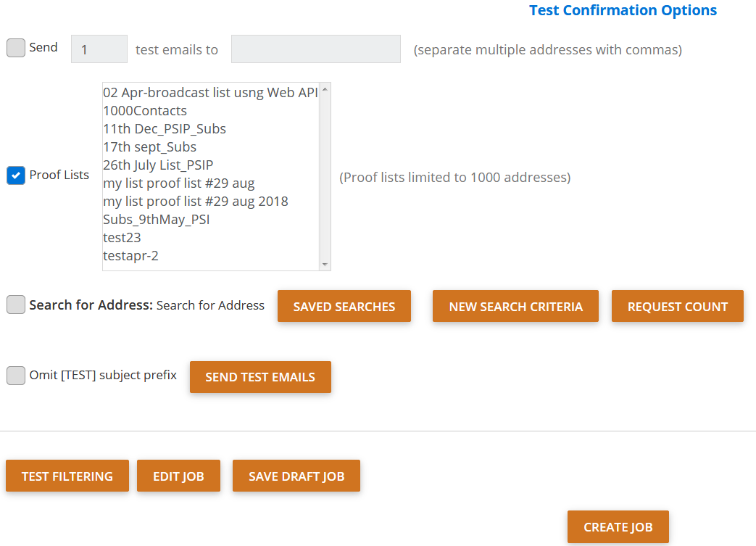Image resolution: width=756 pixels, height=546 pixels.
Task: Run Test Filtering
Action: point(67,476)
